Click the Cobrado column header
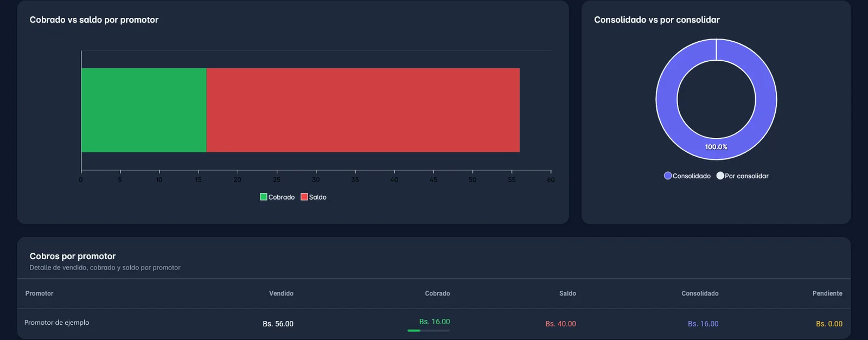This screenshot has width=868, height=340. point(437,293)
